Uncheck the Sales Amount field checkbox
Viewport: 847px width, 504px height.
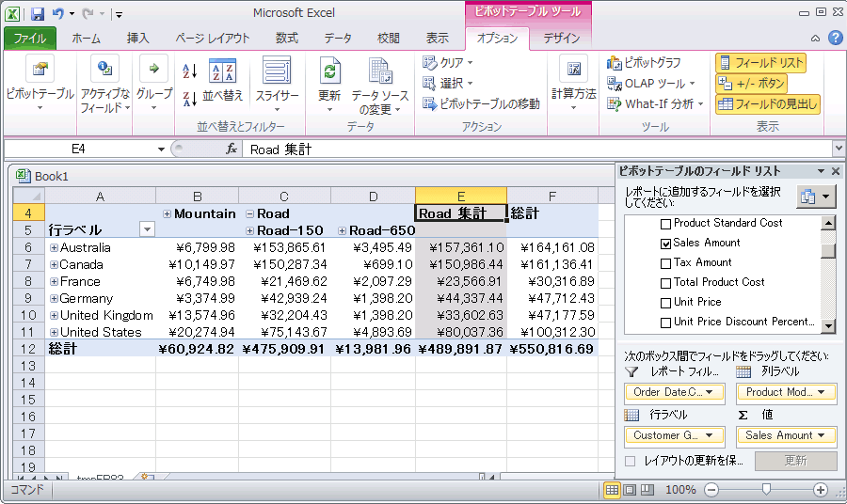click(x=666, y=243)
